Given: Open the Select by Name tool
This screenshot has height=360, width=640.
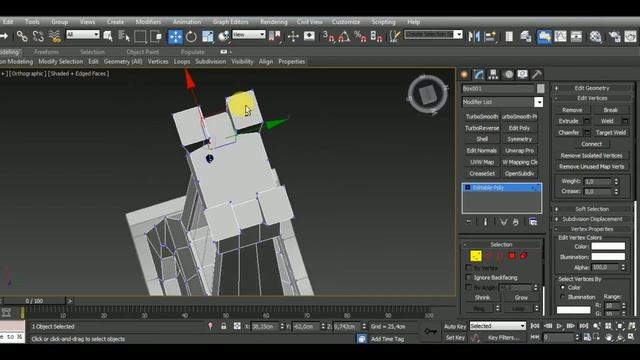Looking at the screenshot, I should coord(124,37).
